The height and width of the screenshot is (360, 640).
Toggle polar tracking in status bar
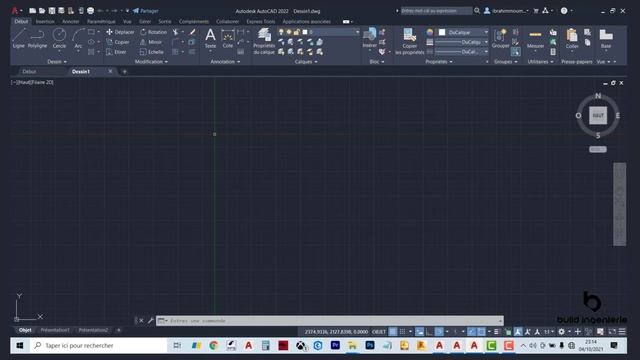point(439,332)
